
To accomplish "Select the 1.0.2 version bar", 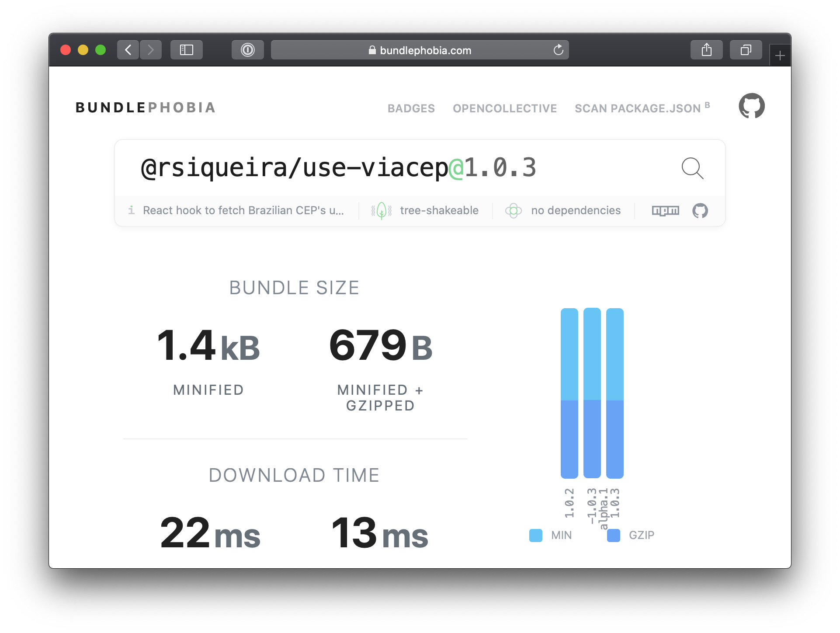I will pyautogui.click(x=569, y=393).
